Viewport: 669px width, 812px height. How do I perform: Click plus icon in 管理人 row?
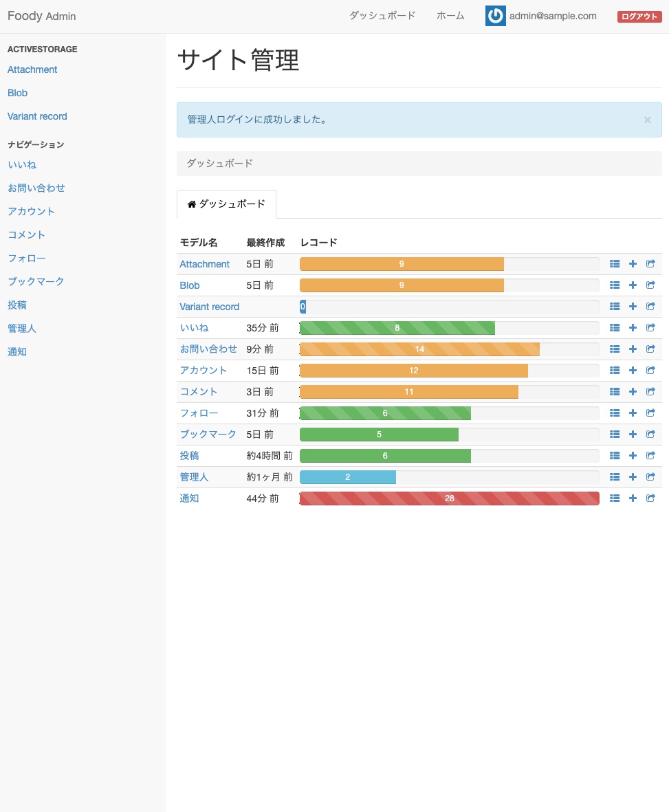(x=633, y=477)
